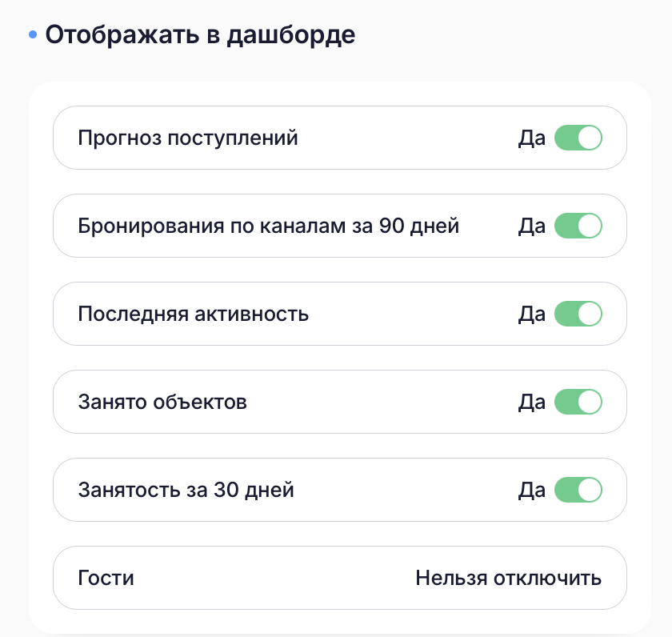Click the blue bullet dot before heading
This screenshot has height=637, width=672.
pos(33,34)
